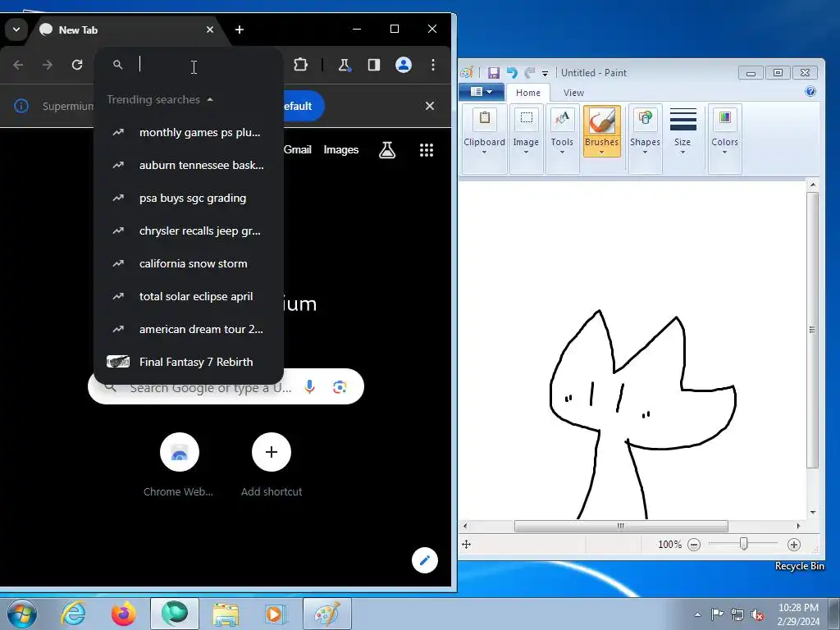Dismiss the Supermium default browser infobar

[430, 106]
